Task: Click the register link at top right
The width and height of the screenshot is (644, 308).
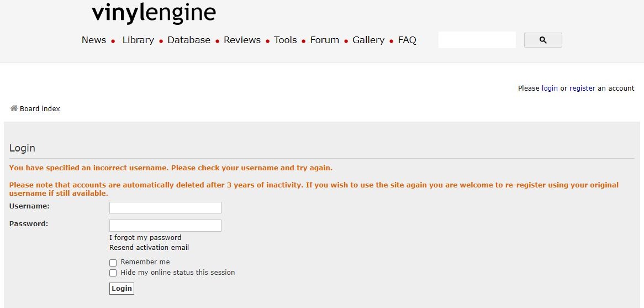Action: click(x=582, y=88)
